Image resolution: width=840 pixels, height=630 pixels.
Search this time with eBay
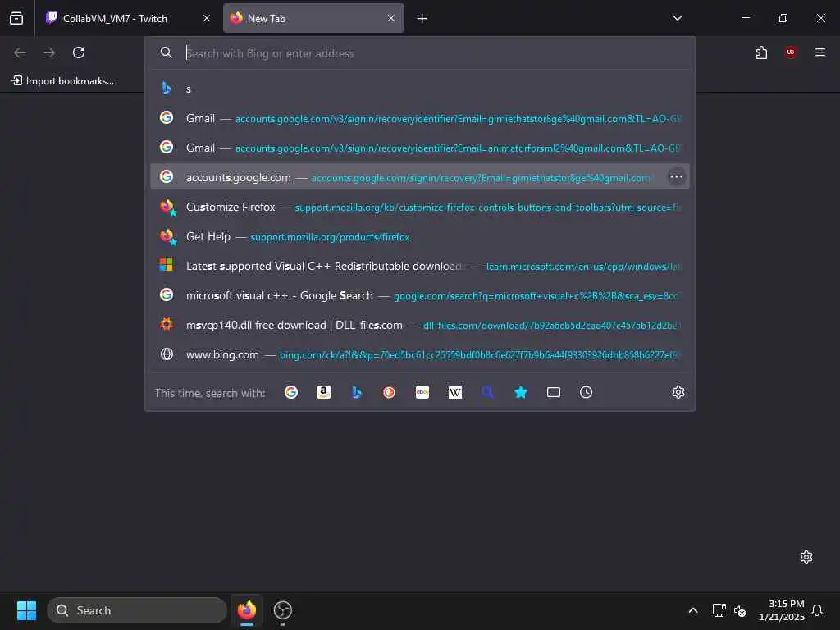point(422,392)
